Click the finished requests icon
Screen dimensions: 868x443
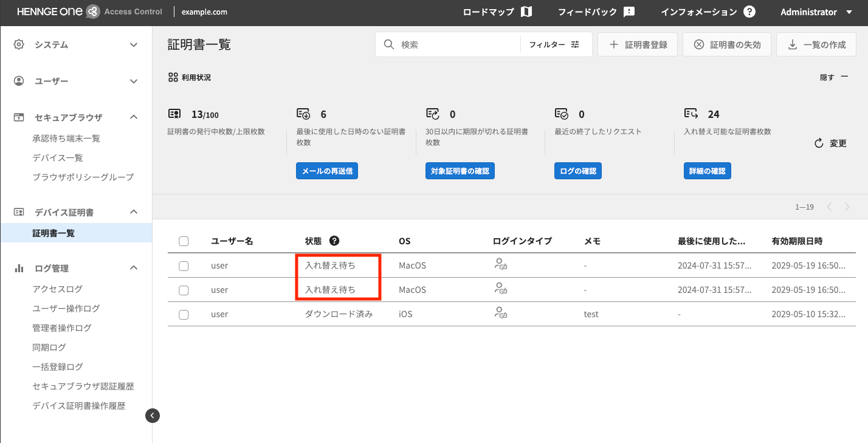[562, 114]
